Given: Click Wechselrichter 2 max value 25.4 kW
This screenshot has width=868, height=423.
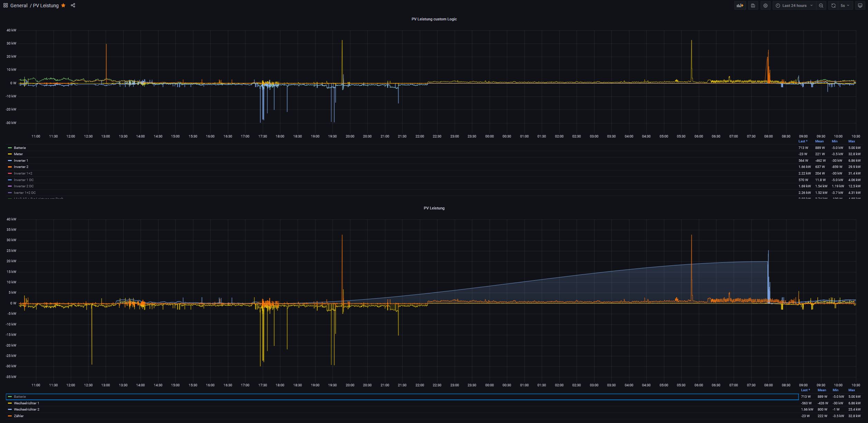Looking at the screenshot, I should point(854,410).
